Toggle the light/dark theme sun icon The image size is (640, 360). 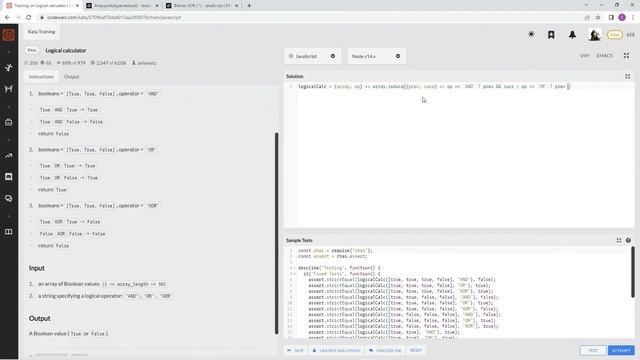pyautogui.click(x=531, y=35)
